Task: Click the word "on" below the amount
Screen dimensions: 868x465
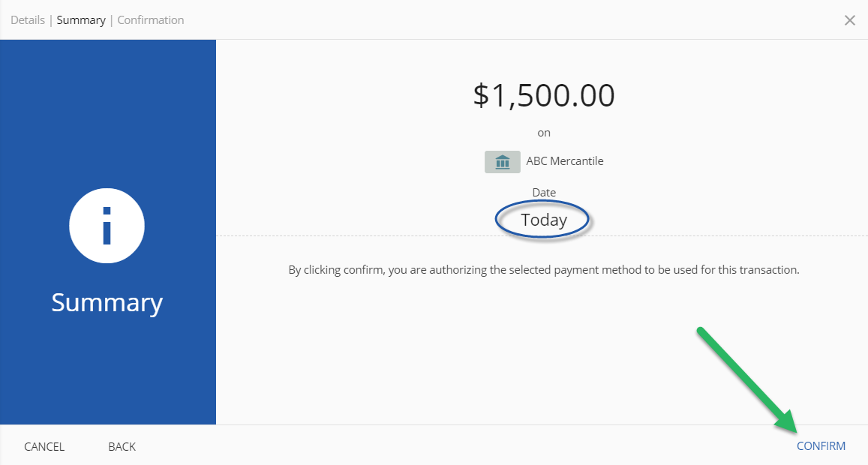Action: pos(544,133)
